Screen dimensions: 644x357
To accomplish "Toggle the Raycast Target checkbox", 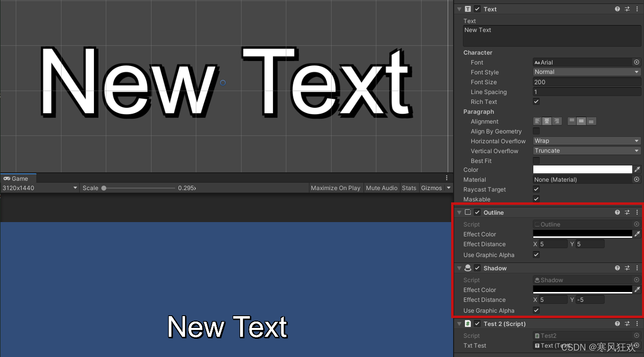I will pos(536,189).
